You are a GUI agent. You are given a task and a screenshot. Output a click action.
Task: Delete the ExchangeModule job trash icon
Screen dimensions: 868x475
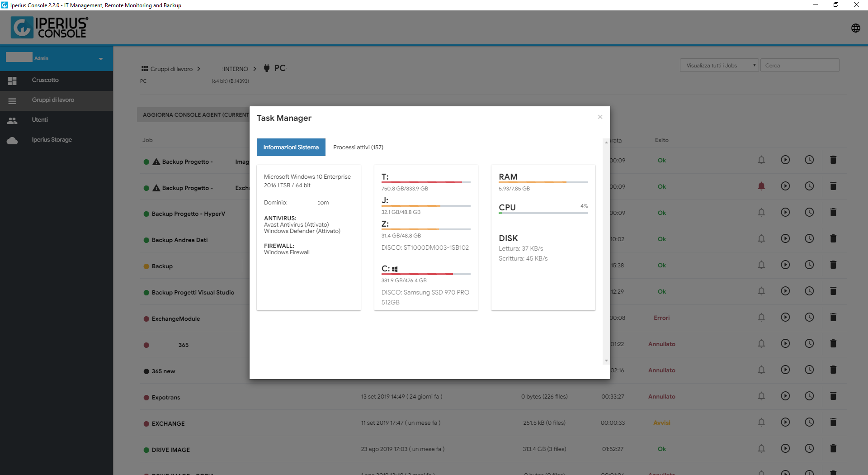coord(833,317)
